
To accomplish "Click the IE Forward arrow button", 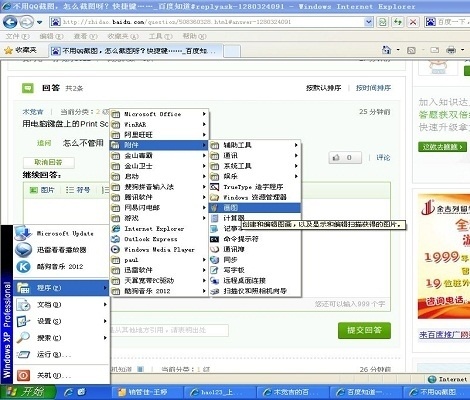I will point(26,22).
